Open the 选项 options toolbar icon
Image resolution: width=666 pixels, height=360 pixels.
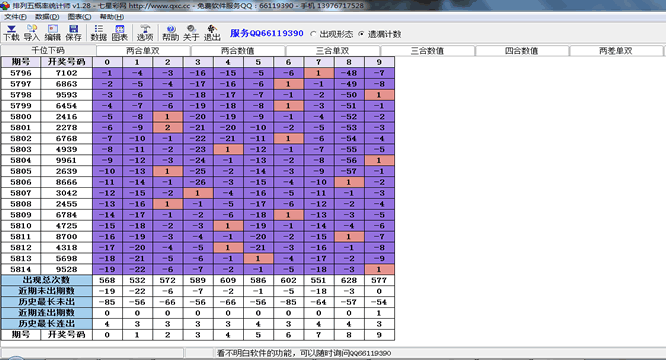[x=145, y=33]
